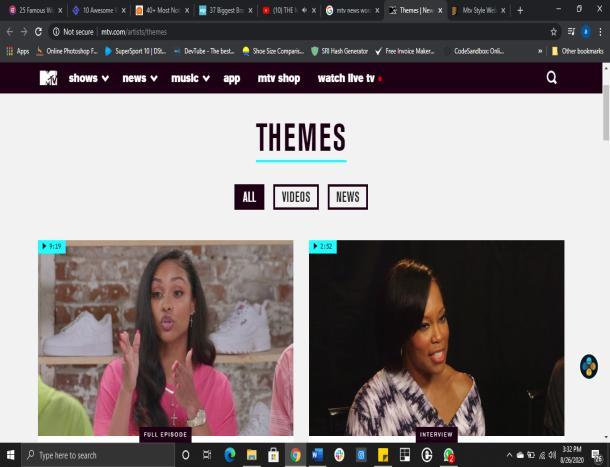The width and height of the screenshot is (610, 467).
Task: Play the INTERVIEW video thumbnail
Action: coord(436,338)
